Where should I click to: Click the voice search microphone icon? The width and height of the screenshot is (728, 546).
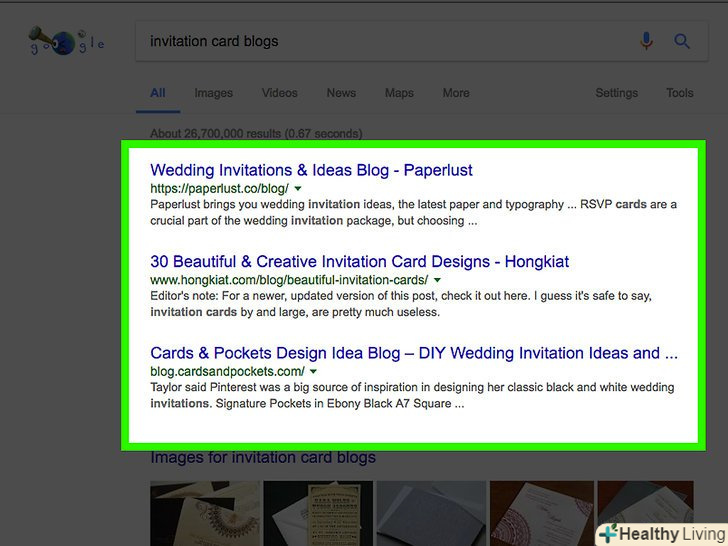coord(646,41)
